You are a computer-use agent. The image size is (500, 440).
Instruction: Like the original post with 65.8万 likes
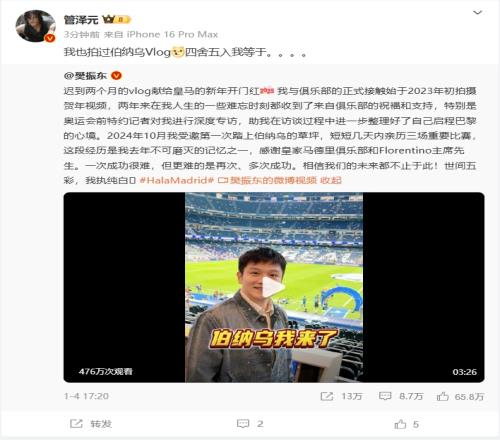coord(460,396)
